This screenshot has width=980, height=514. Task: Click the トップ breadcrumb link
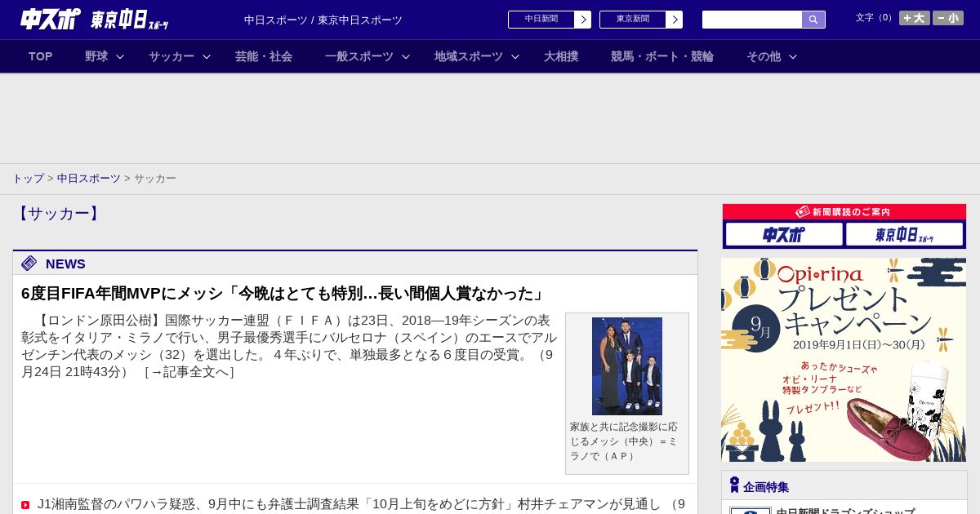(28, 179)
